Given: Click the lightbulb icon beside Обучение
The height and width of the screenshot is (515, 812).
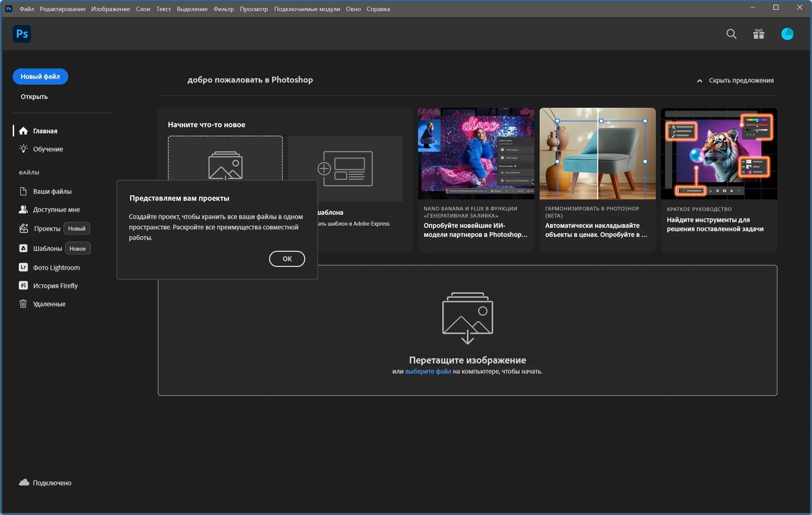Looking at the screenshot, I should [x=23, y=149].
